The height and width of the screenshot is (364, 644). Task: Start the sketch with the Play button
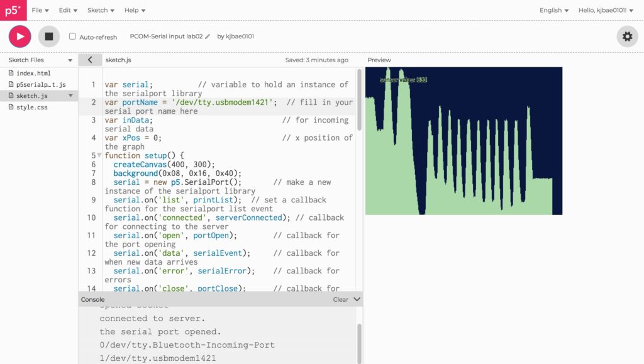[19, 36]
